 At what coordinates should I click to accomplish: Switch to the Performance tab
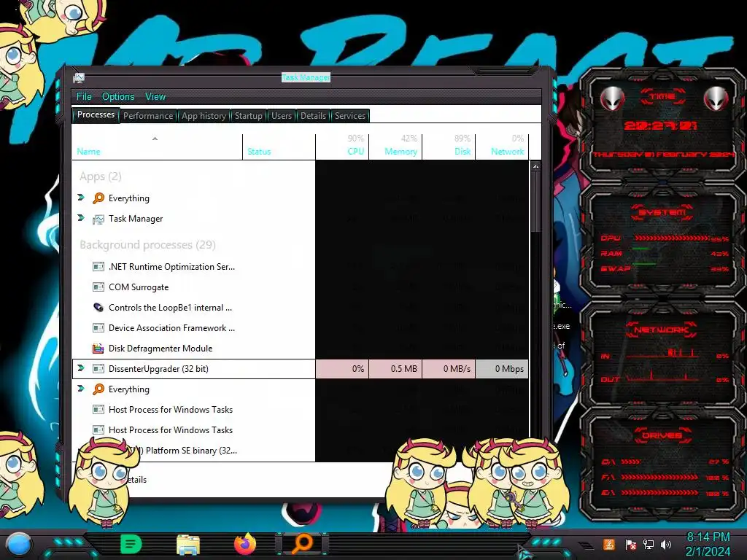click(148, 116)
